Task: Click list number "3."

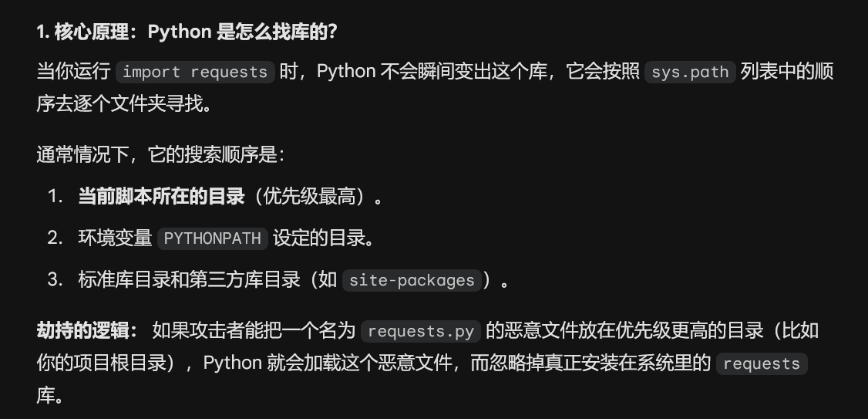Action: click(x=55, y=280)
